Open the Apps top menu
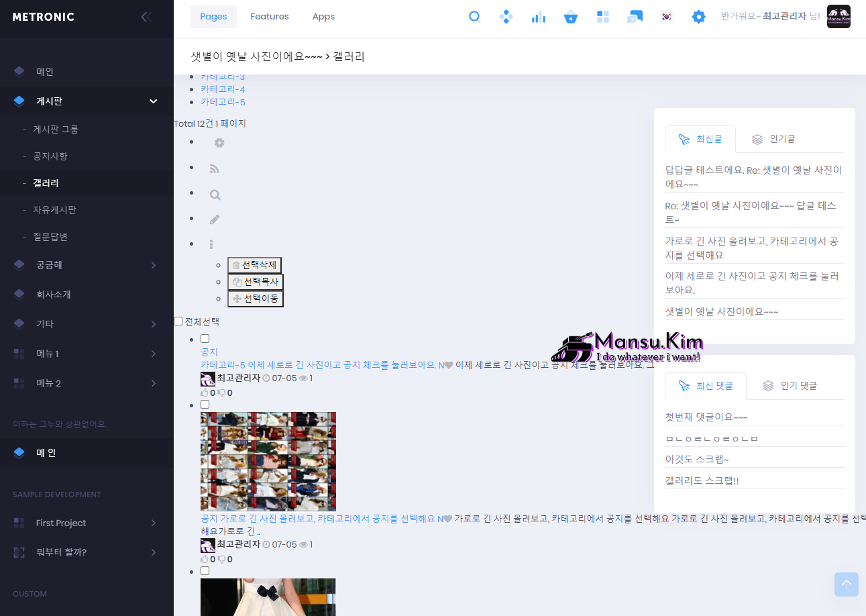866x616 pixels. click(323, 17)
